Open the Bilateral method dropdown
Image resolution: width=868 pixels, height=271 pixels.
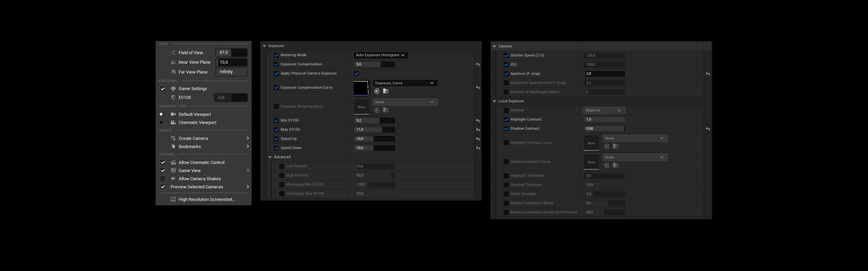[604, 110]
